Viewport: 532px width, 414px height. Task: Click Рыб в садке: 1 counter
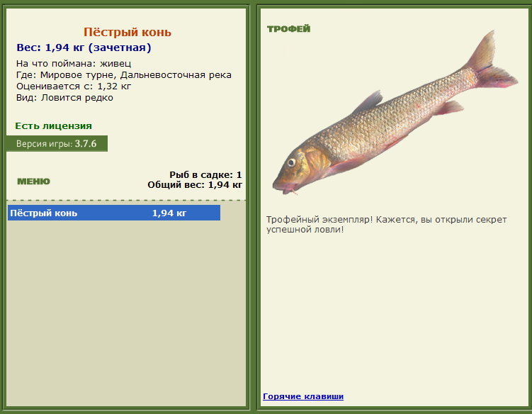coord(205,175)
